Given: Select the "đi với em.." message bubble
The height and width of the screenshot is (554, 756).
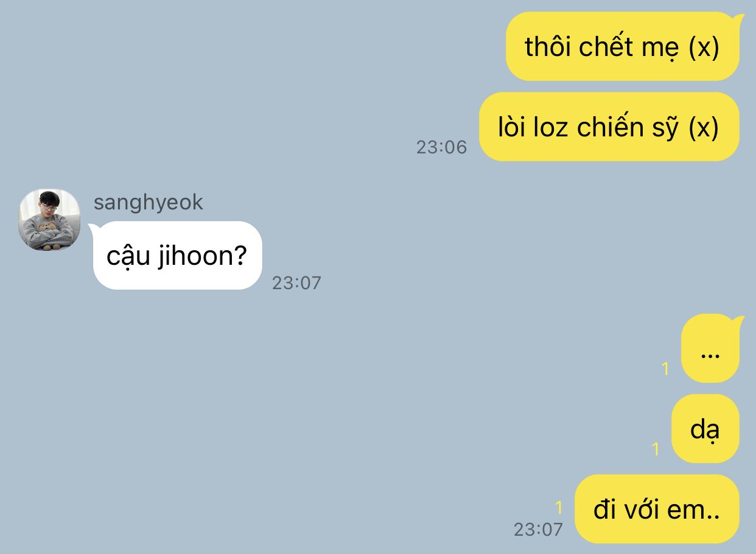Looking at the screenshot, I should [x=657, y=509].
